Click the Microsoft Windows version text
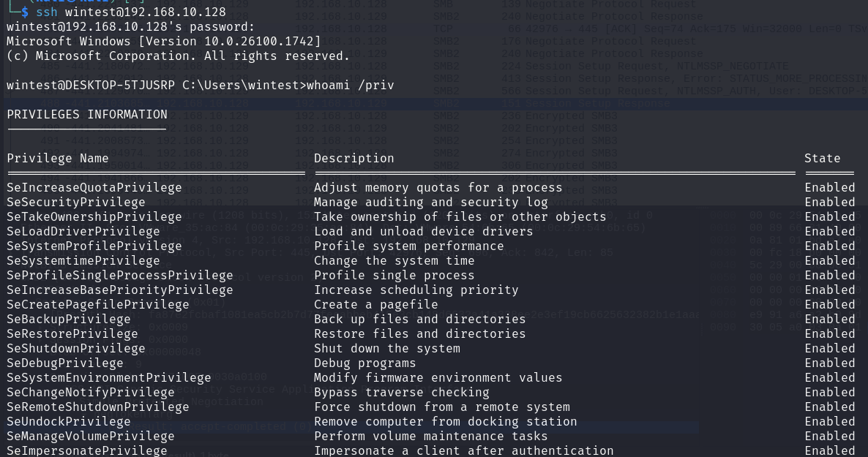Screen dimensions: 868x457 (x=164, y=42)
